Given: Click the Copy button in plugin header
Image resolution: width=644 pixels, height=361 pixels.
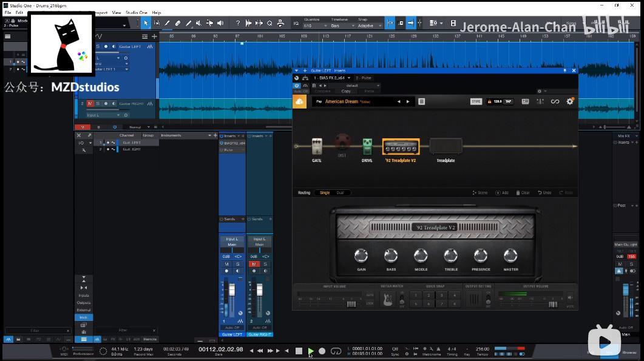Looking at the screenshot, I should (346, 91).
